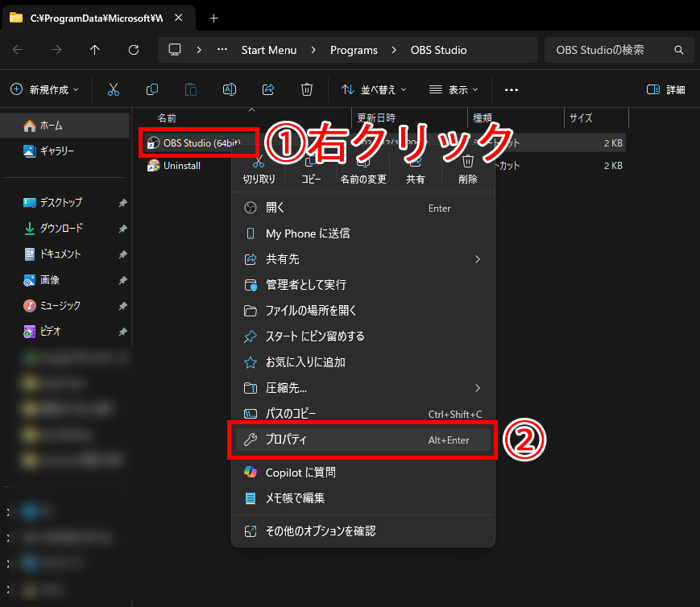The width and height of the screenshot is (700, 607).
Task: Click the This PC monitor icon in address bar
Action: pyautogui.click(x=175, y=50)
